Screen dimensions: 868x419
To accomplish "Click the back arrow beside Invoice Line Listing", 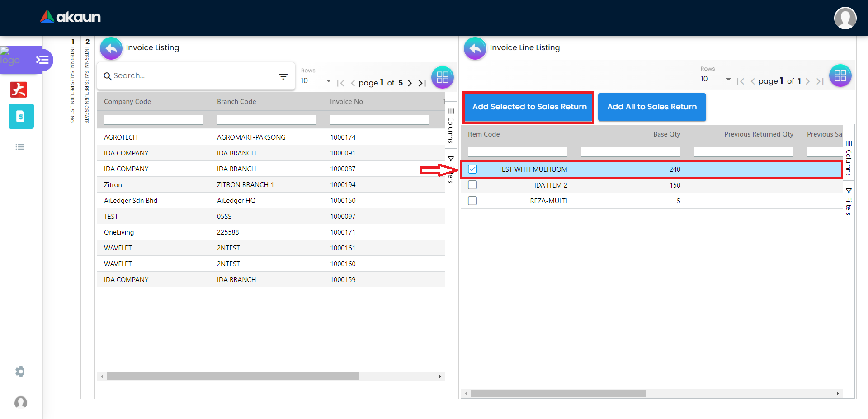I will pos(475,48).
